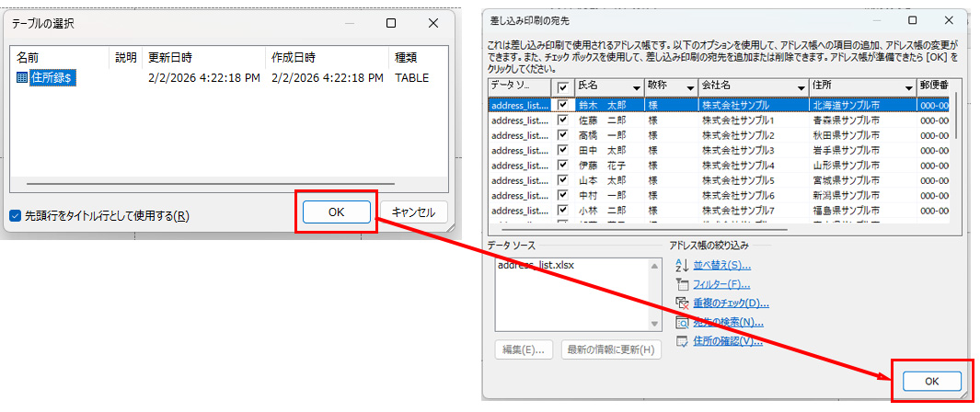Open the 並べ替え(S)... link
980x412 pixels.
pos(721,265)
